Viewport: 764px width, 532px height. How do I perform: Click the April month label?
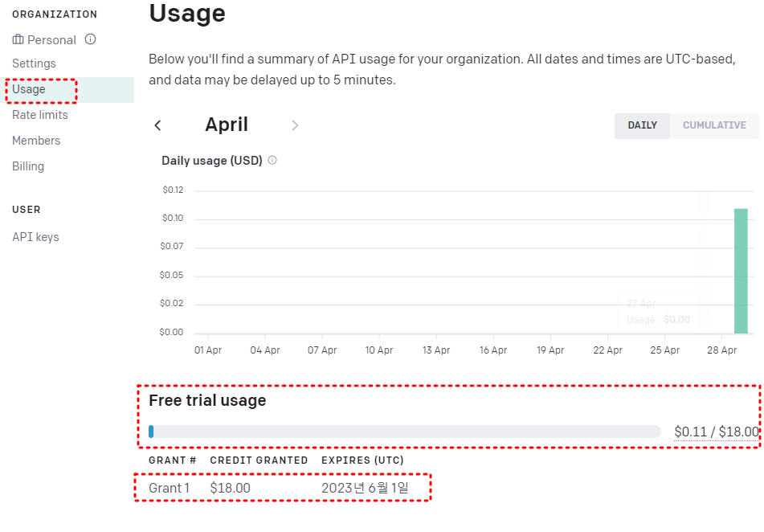[227, 125]
